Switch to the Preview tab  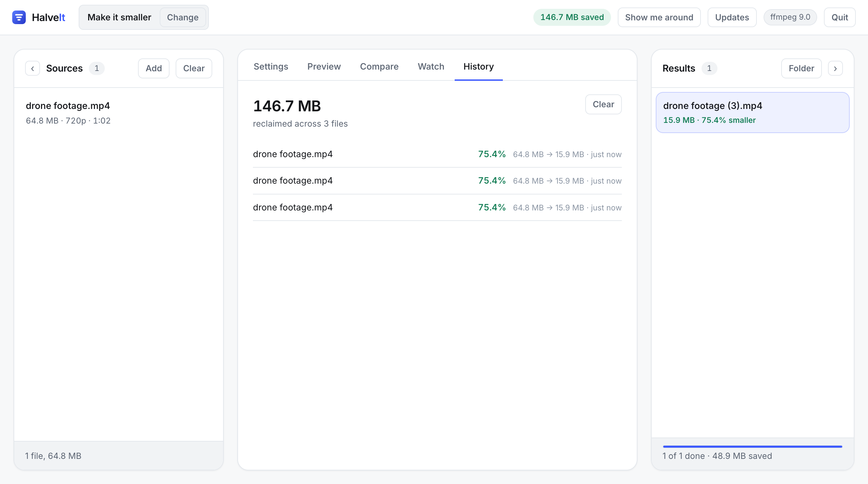(x=324, y=67)
